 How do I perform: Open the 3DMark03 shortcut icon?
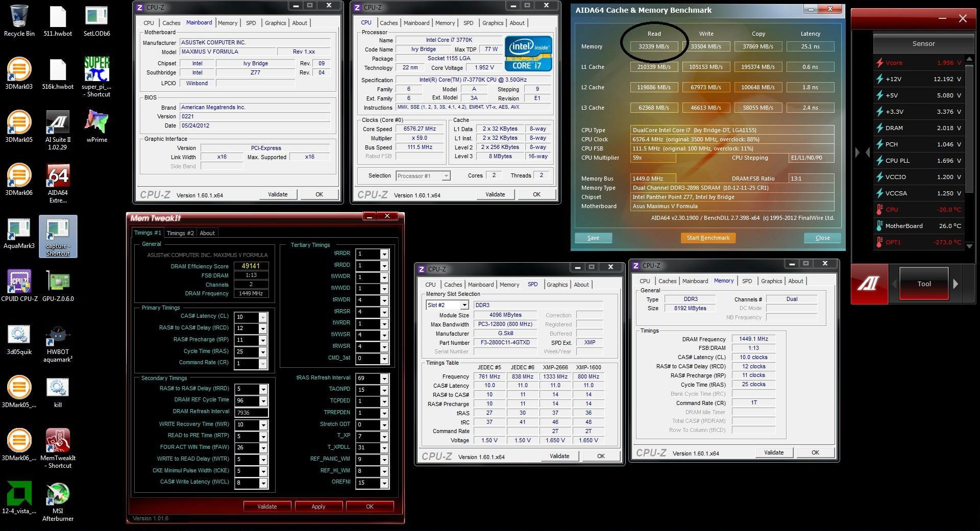pyautogui.click(x=19, y=73)
